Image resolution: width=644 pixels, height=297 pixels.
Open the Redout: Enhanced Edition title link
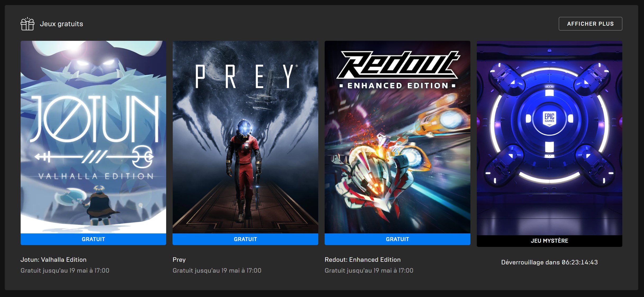tap(362, 260)
